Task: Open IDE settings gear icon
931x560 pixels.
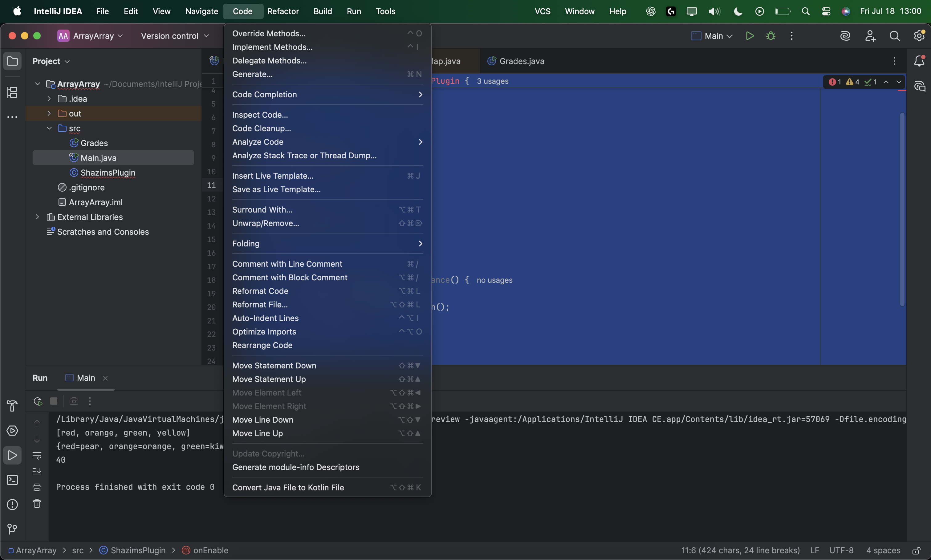Action: [x=919, y=36]
